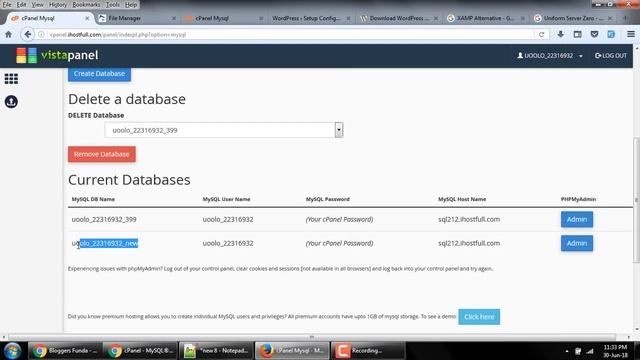Click the upload circle icon in sidebar
The width and height of the screenshot is (640, 360).
[11, 102]
